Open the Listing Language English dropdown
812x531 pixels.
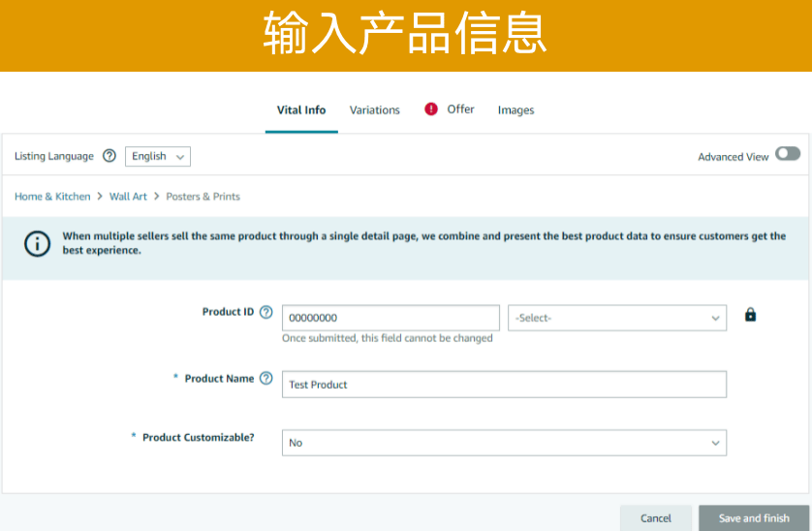pyautogui.click(x=158, y=156)
